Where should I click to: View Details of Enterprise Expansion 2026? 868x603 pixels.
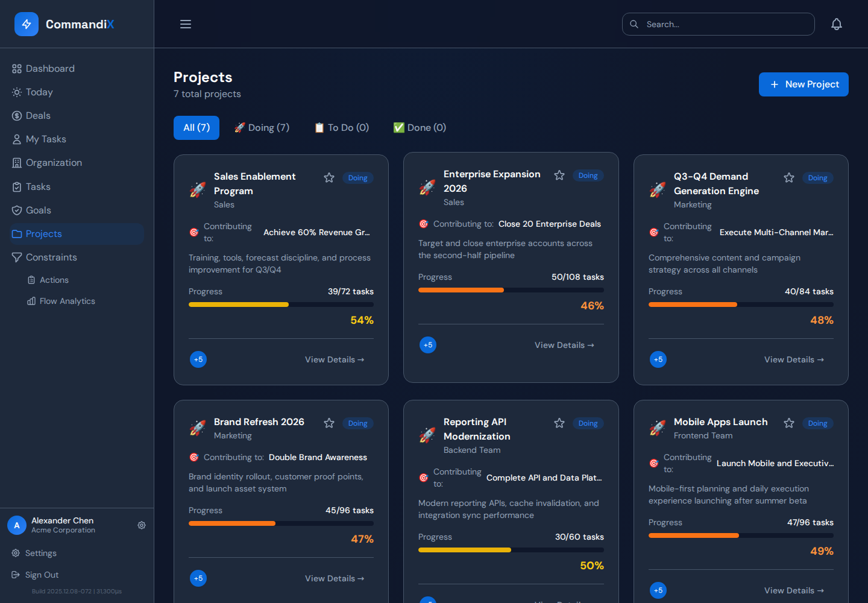565,345
